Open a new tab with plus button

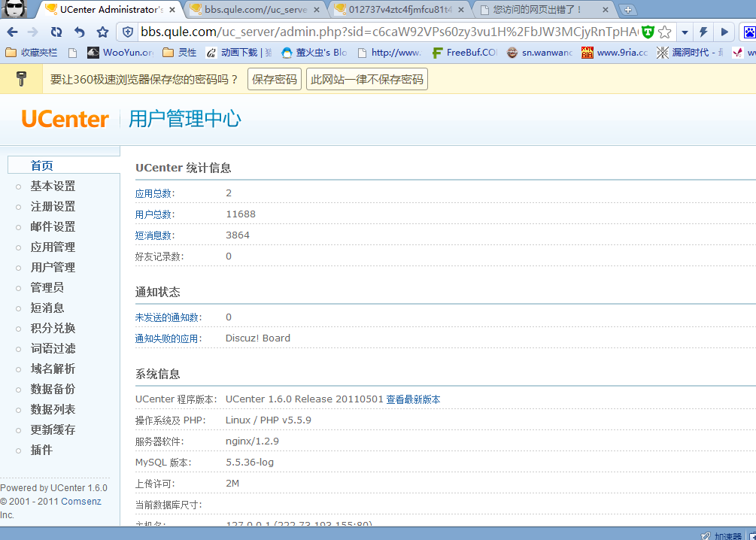click(x=627, y=10)
